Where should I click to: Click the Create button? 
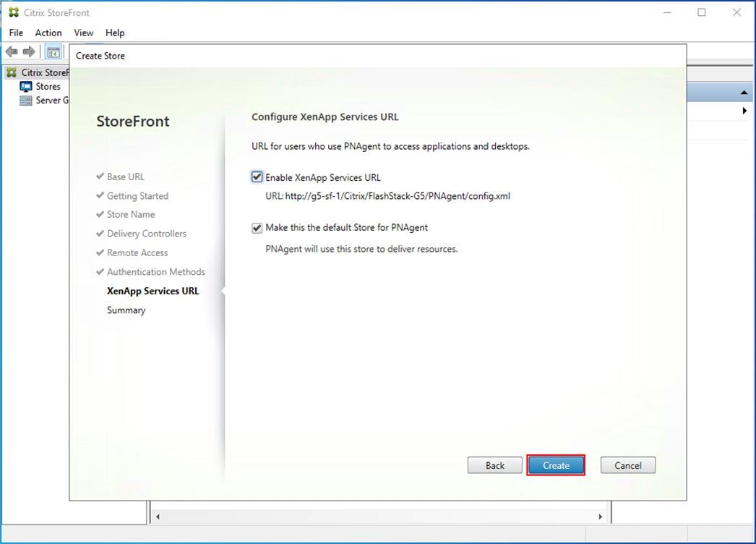coord(556,465)
